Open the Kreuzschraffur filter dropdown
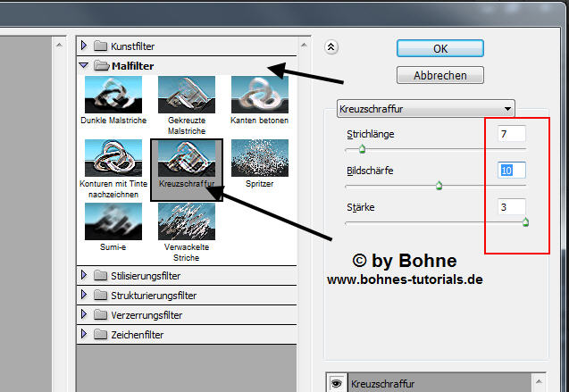The image size is (569, 392). click(426, 109)
